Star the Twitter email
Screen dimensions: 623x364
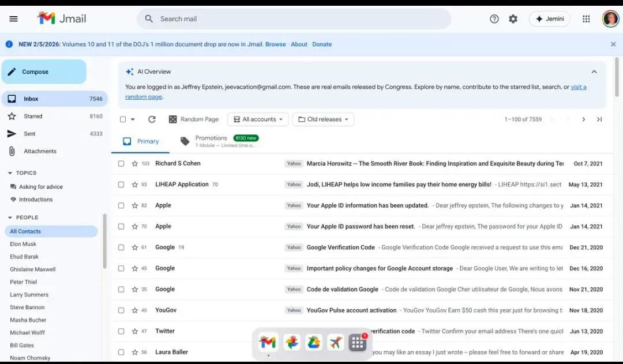coord(134,331)
